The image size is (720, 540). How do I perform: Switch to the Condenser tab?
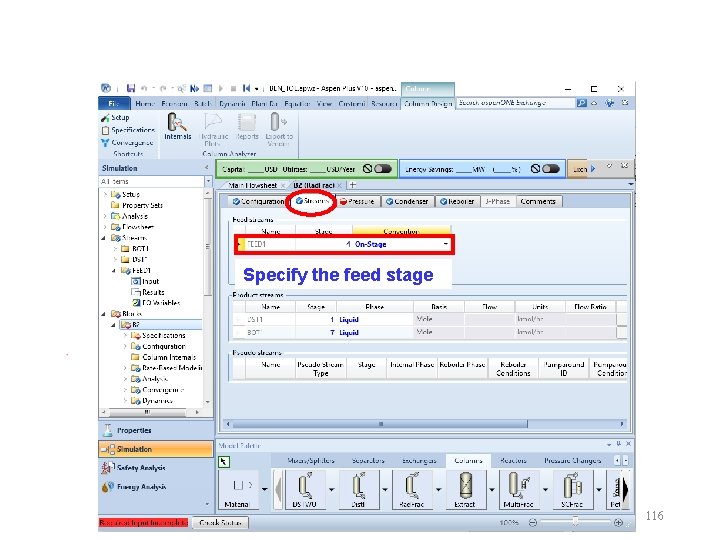tap(407, 202)
